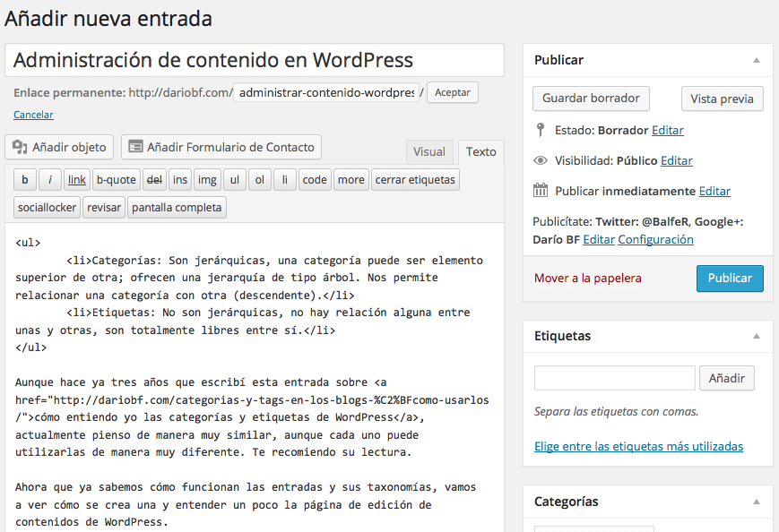The image size is (779, 532).
Task: Open the Publicítate Configuración link
Action: [656, 240]
